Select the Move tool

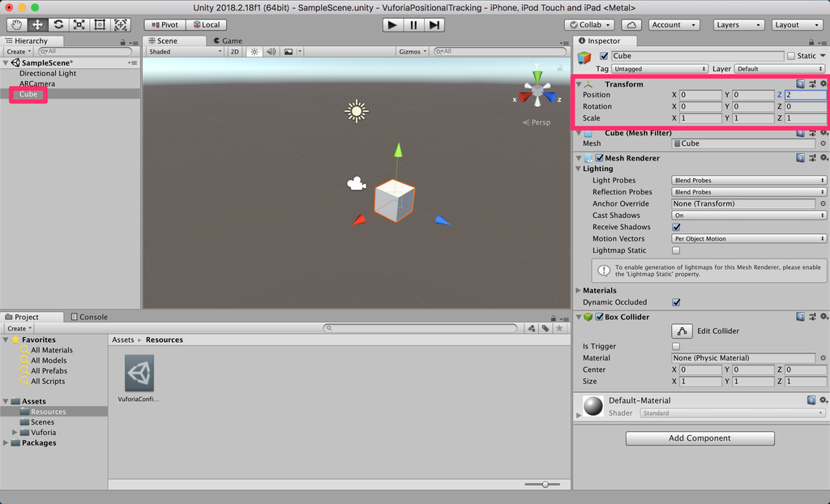[37, 25]
